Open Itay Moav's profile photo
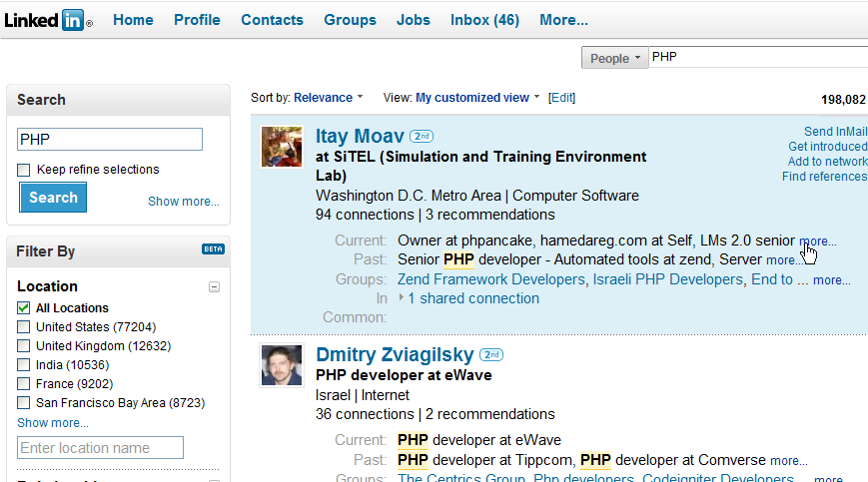868x482 pixels. (x=282, y=147)
